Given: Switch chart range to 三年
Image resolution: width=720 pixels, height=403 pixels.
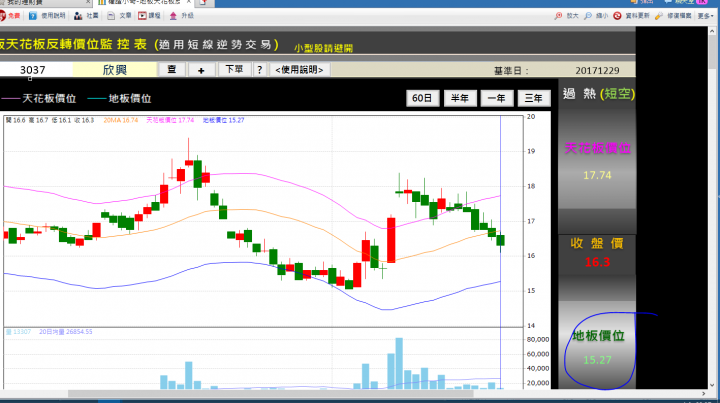Looking at the screenshot, I should (534, 98).
